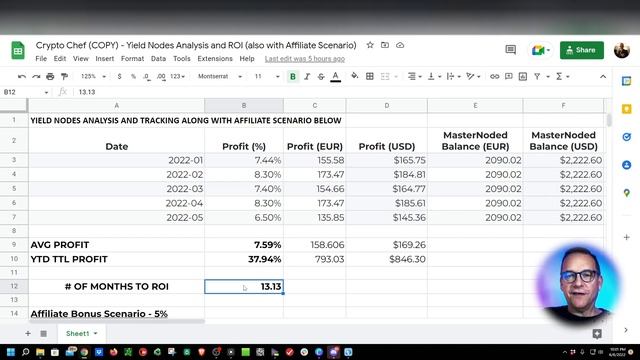Image resolution: width=640 pixels, height=360 pixels.
Task: Open the Data menu
Action: point(158,59)
